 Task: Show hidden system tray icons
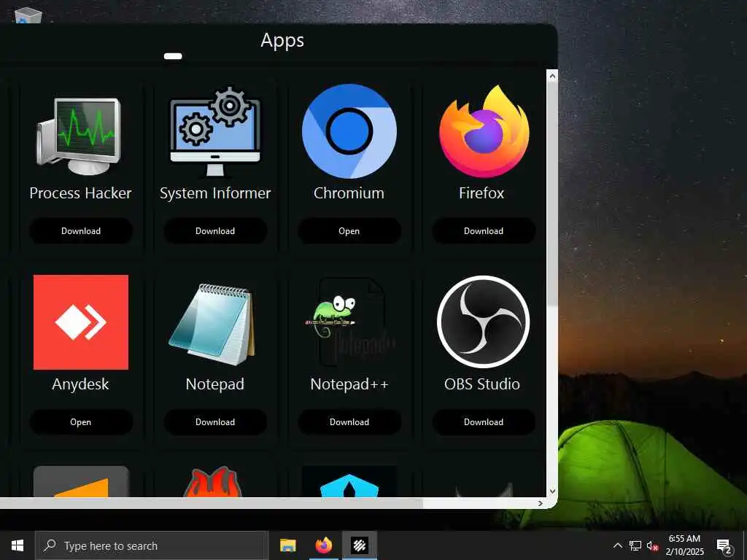(x=617, y=545)
